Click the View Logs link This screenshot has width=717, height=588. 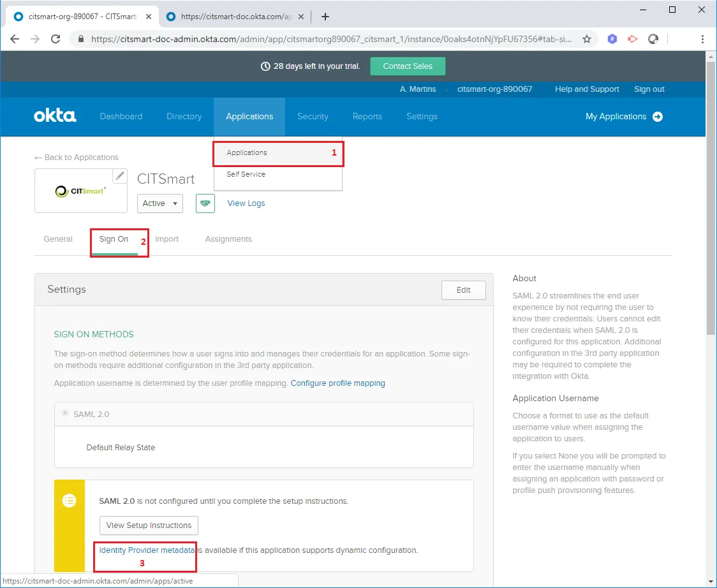(246, 203)
